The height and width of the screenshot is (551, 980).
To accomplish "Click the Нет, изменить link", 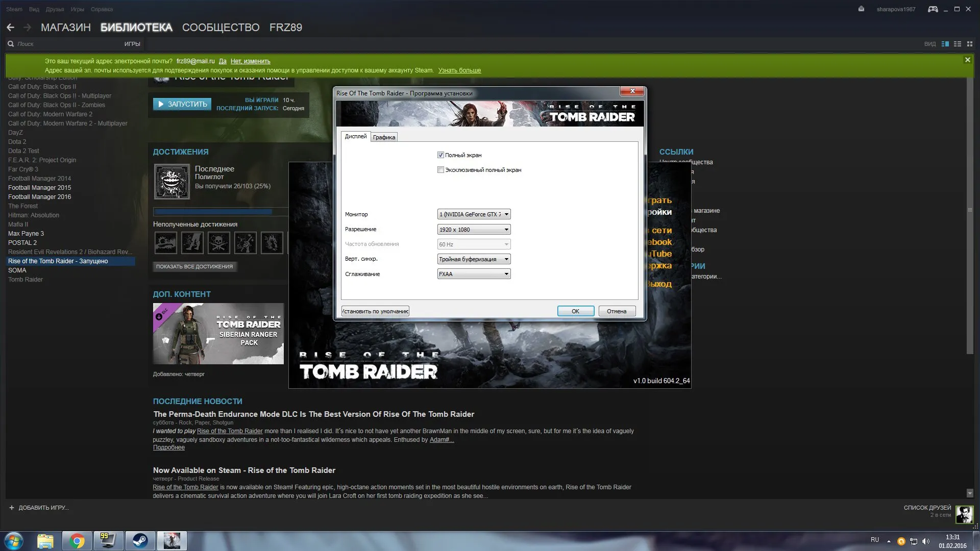I will coord(250,61).
